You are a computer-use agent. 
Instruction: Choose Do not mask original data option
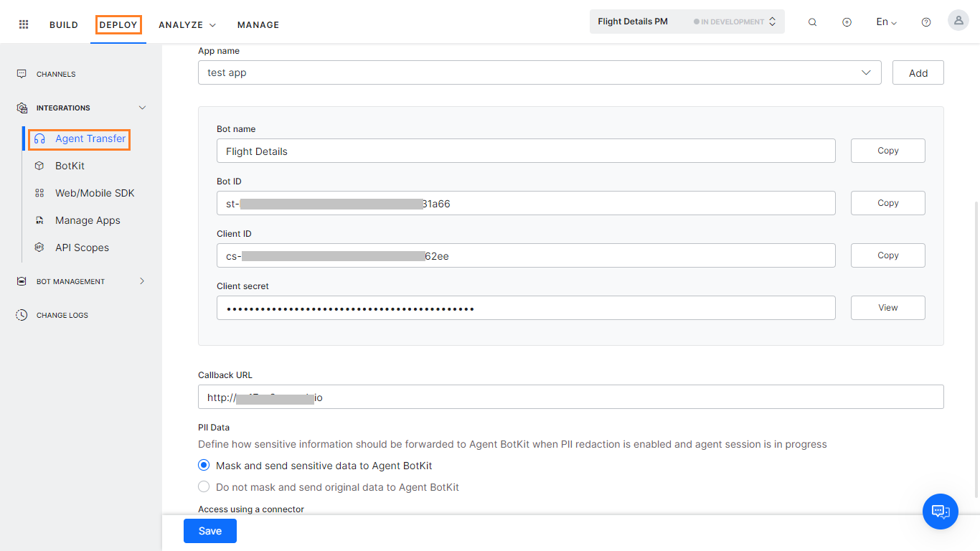pyautogui.click(x=203, y=486)
